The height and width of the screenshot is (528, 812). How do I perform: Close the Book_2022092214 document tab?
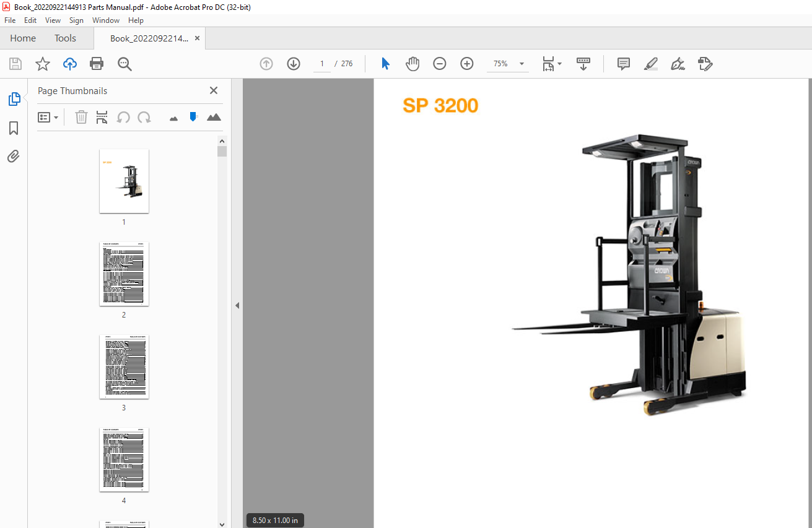198,38
